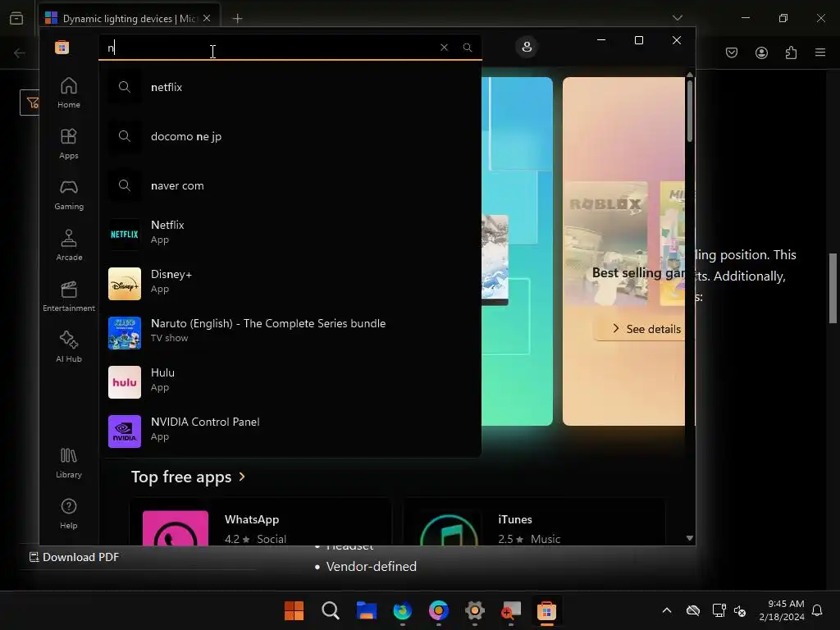Open the Library page
The height and width of the screenshot is (630, 840).
click(x=69, y=463)
